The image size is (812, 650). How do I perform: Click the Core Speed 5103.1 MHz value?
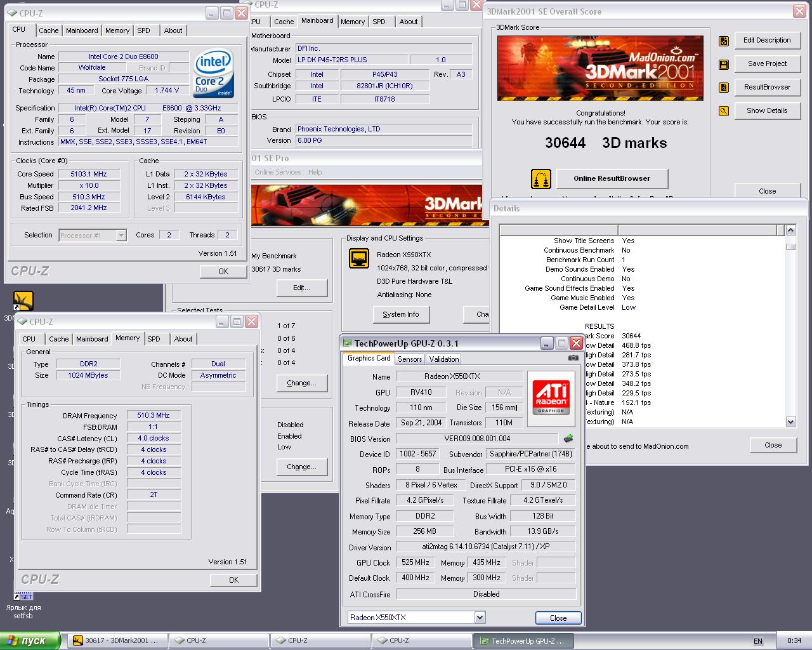(89, 174)
